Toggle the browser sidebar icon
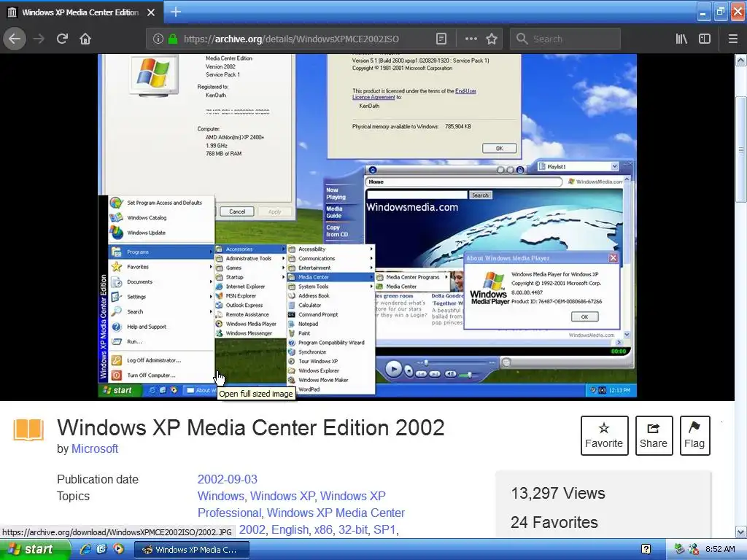 (705, 39)
